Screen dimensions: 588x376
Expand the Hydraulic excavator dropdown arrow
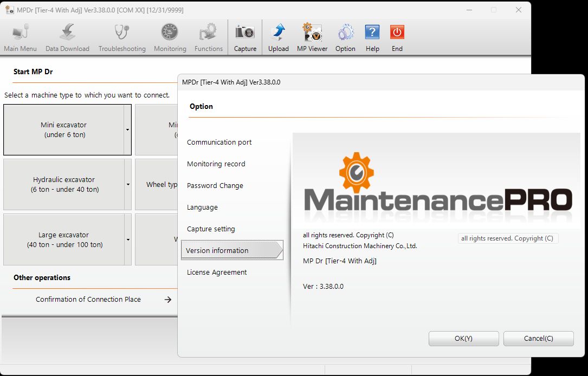[x=127, y=184]
